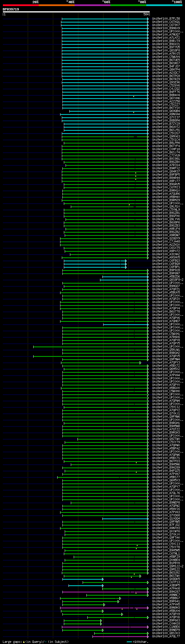Select the UniRef100_B9RGH2 label
Screen dimensions: 185x644
[x=166, y=353]
